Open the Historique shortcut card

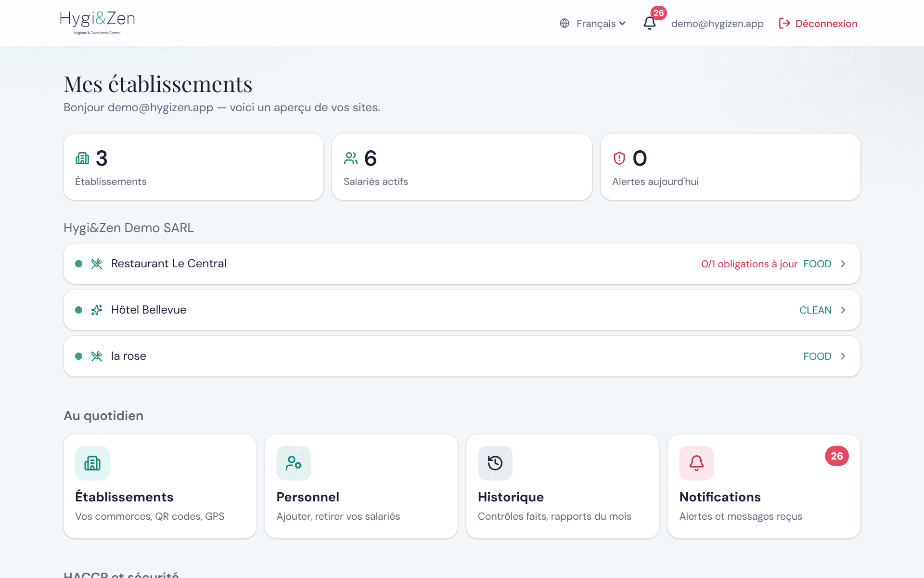[x=563, y=486]
